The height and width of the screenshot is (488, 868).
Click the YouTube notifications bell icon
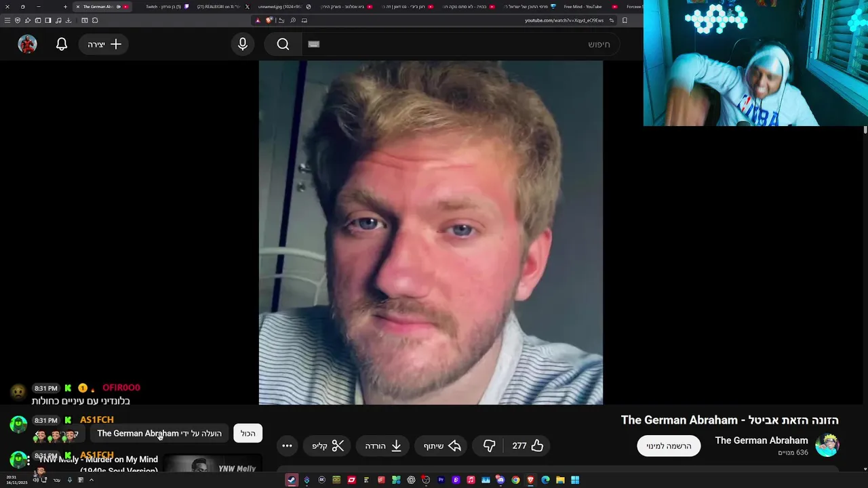[62, 44]
